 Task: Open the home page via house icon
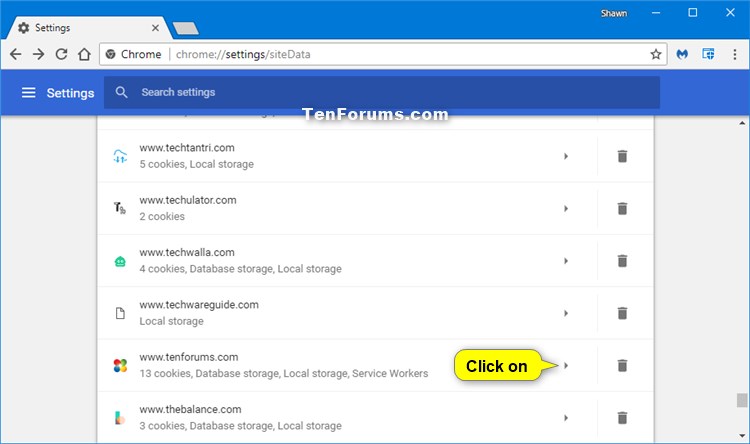[x=84, y=54]
